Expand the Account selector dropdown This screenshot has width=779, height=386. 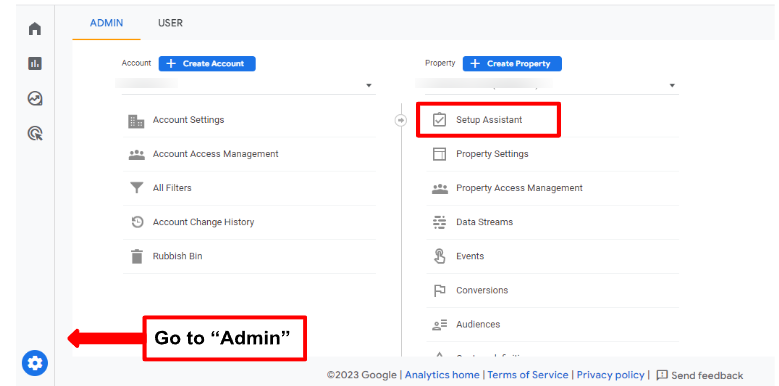(x=369, y=85)
